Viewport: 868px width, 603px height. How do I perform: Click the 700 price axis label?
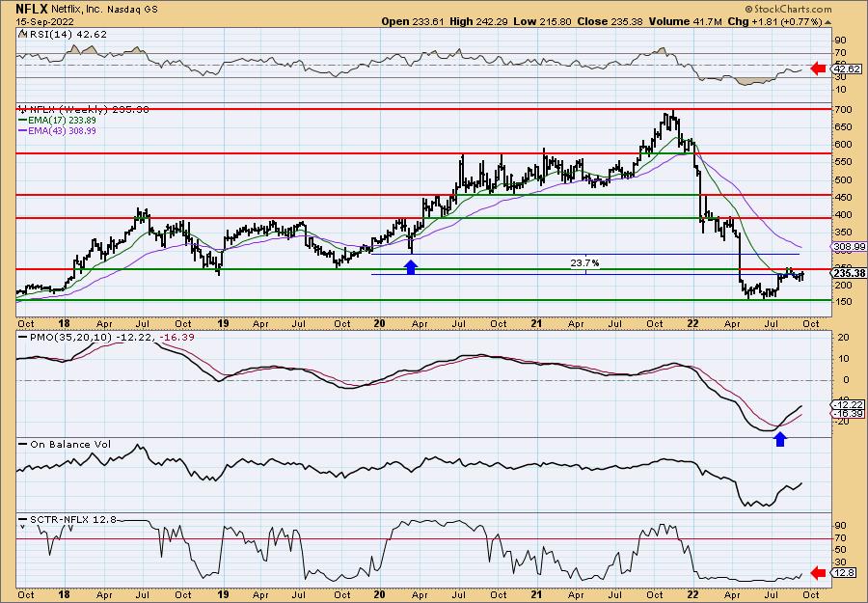tap(844, 110)
